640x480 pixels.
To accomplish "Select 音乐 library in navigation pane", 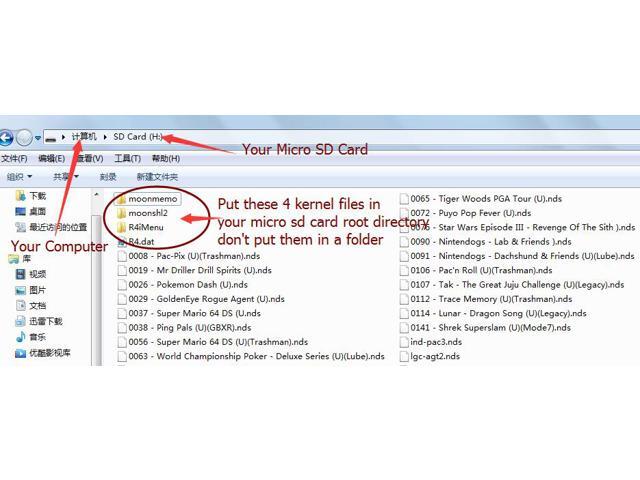I will point(31,337).
